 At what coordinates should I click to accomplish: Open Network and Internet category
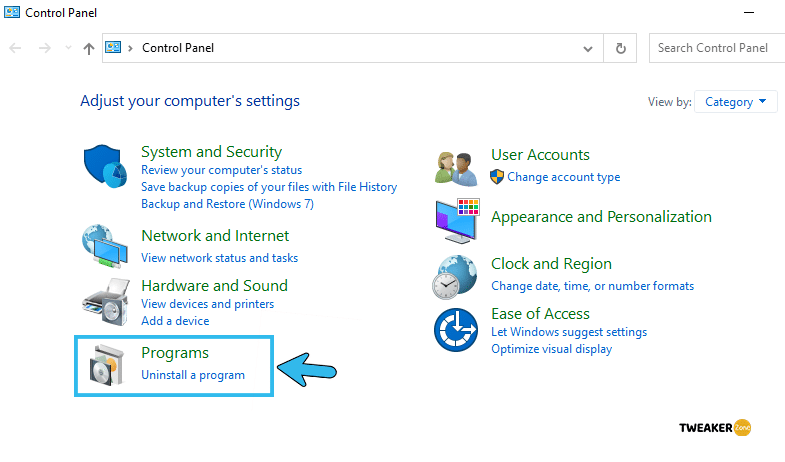[x=215, y=236]
